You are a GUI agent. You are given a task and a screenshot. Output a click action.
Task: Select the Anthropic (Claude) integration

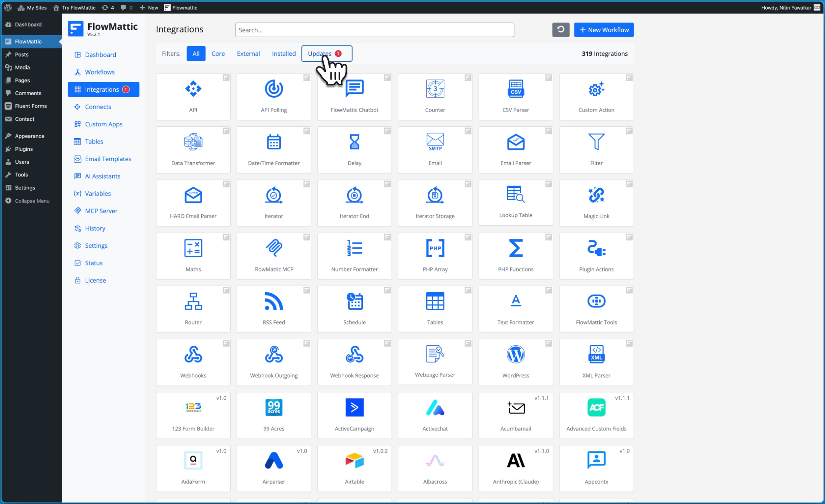point(515,468)
